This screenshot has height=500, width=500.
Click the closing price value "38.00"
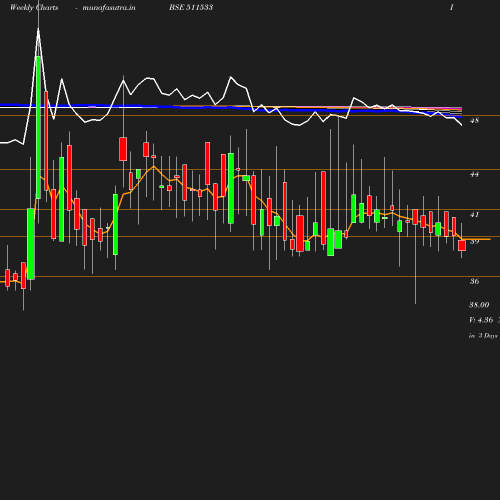479,305
